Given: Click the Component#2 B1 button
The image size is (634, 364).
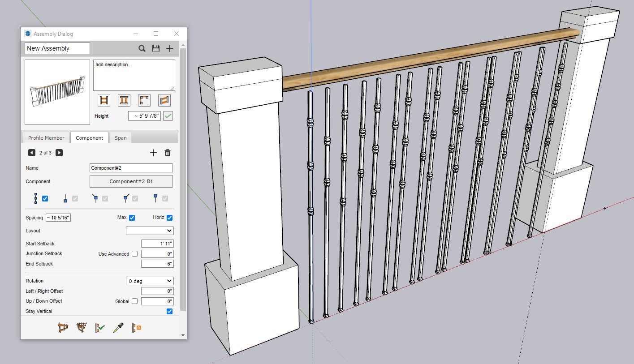Looking at the screenshot, I should point(131,181).
